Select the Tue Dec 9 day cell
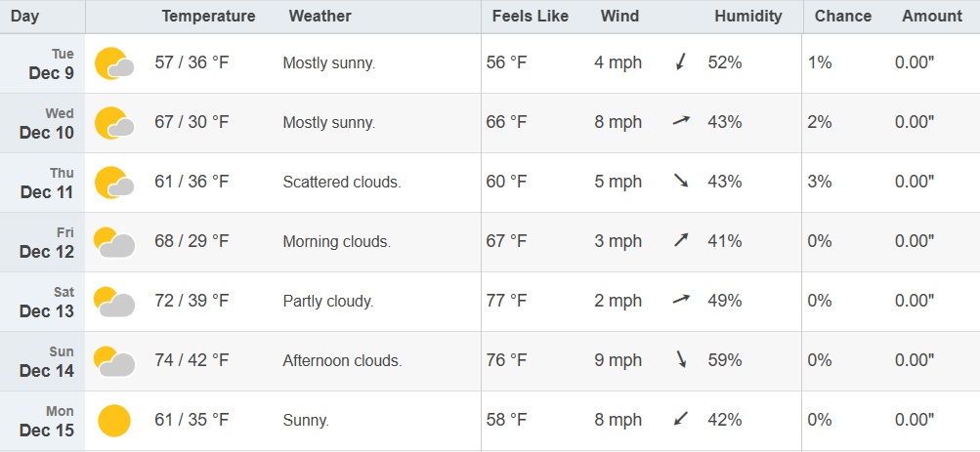The image size is (980, 452). click(x=46, y=63)
